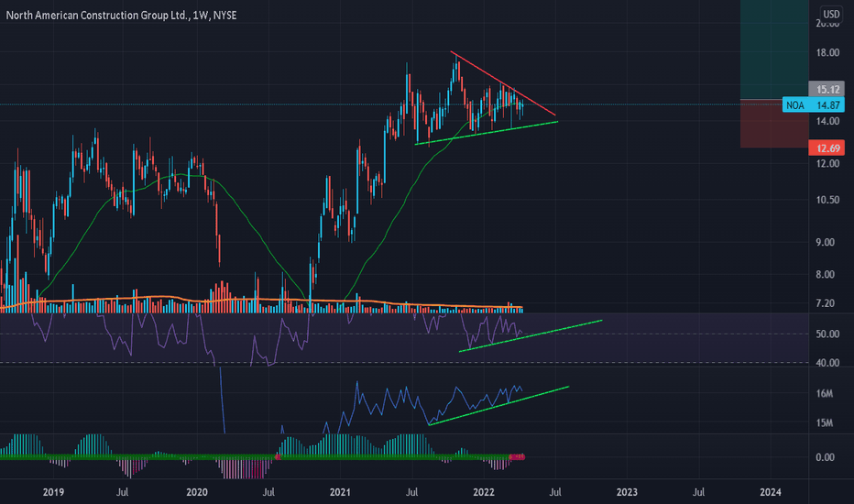Click the 2022 time axis label
Image resolution: width=854 pixels, height=504 pixels.
pyautogui.click(x=484, y=492)
